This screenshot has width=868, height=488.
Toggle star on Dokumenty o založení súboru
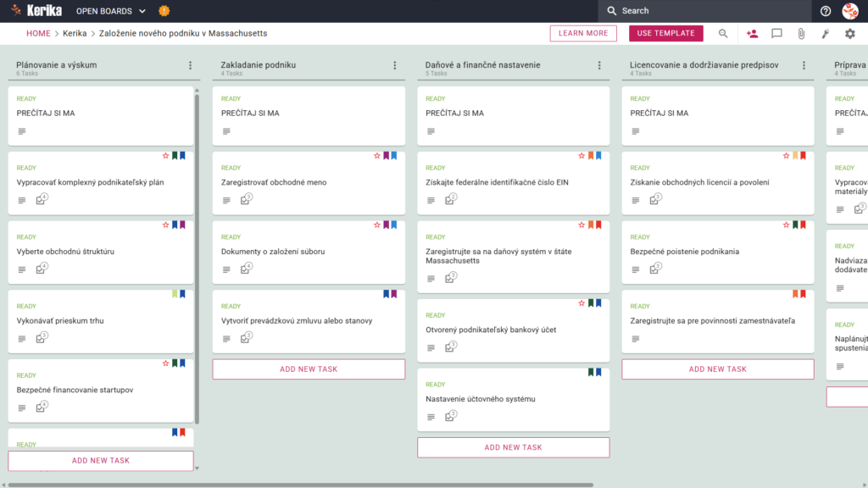377,225
